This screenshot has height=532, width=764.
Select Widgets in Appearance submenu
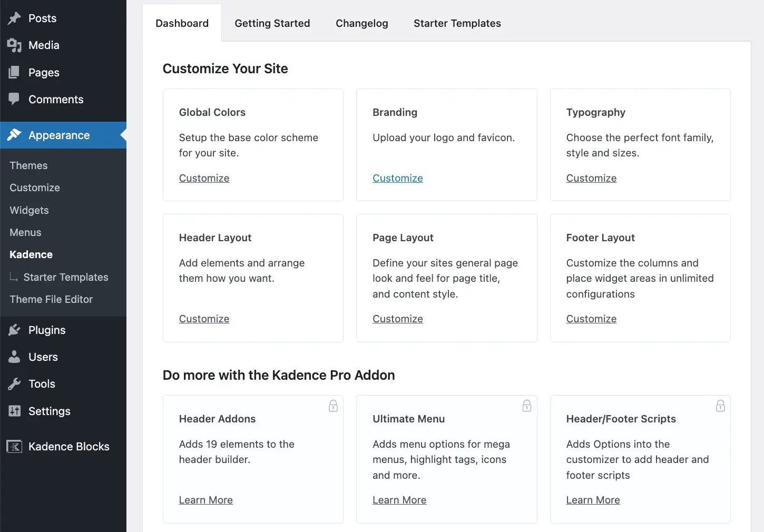click(x=29, y=210)
